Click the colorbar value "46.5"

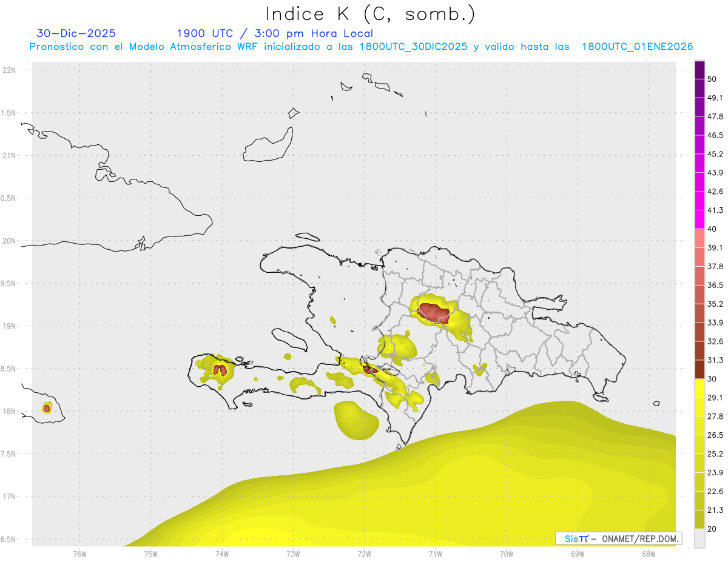pyautogui.click(x=715, y=136)
